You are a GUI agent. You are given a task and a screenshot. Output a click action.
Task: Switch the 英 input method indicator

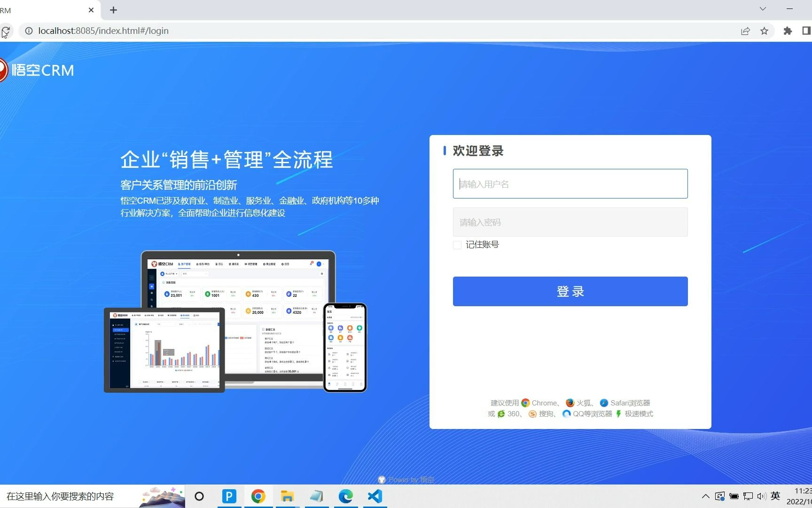click(x=776, y=496)
